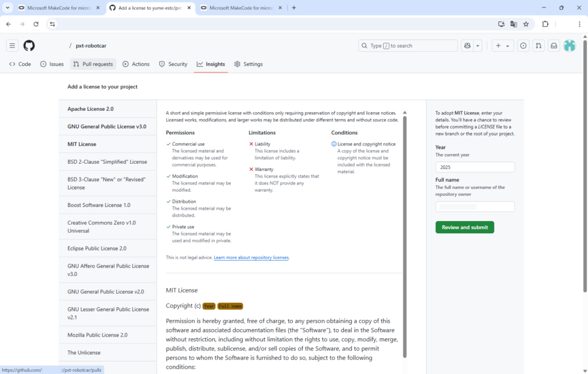The height and width of the screenshot is (374, 588).
Task: Select GNU General Public License v3.0
Action: coord(107,126)
